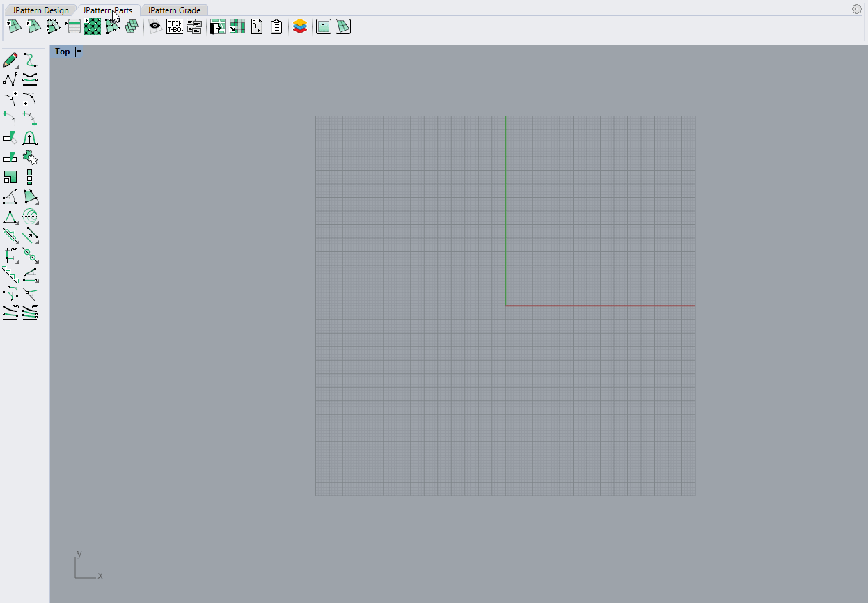Click the puzzle pieces icon
868x603 pixels.
(30, 157)
